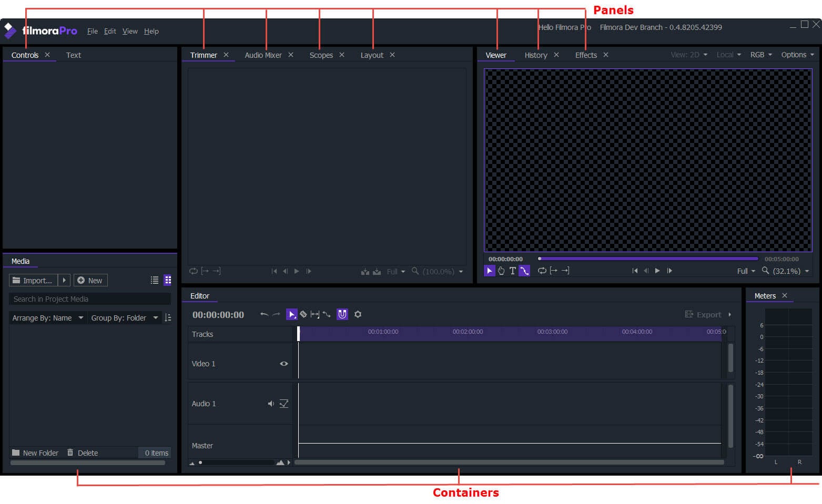The height and width of the screenshot is (504, 822).
Task: Step forward one frame in Trimmer
Action: [309, 271]
